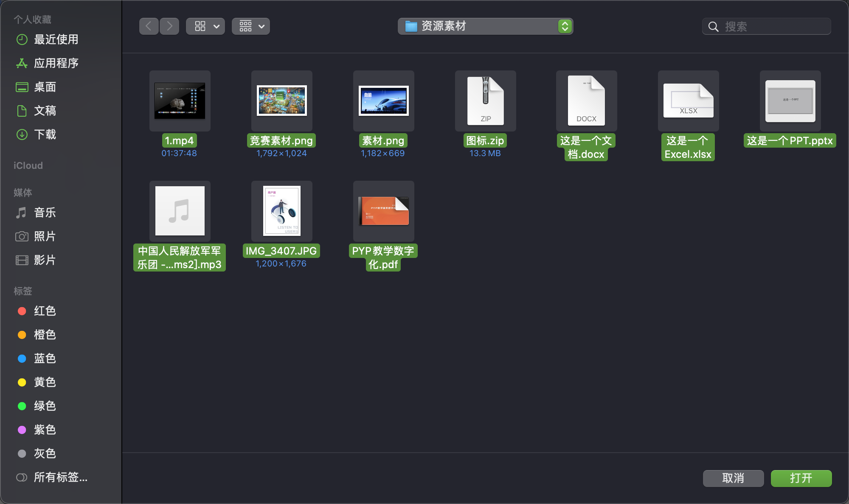Click the document icon beside 文稿
This screenshot has height=504, width=849.
click(22, 111)
